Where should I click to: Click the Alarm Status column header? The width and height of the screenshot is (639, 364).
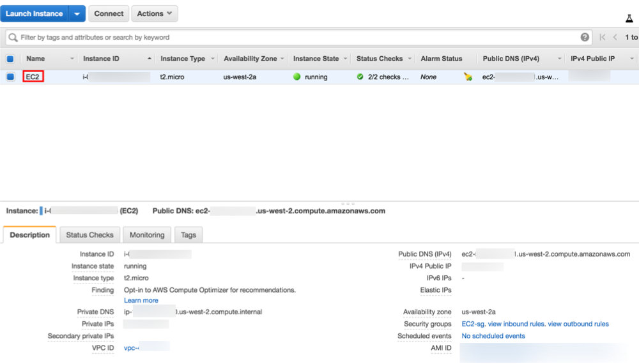pos(442,59)
